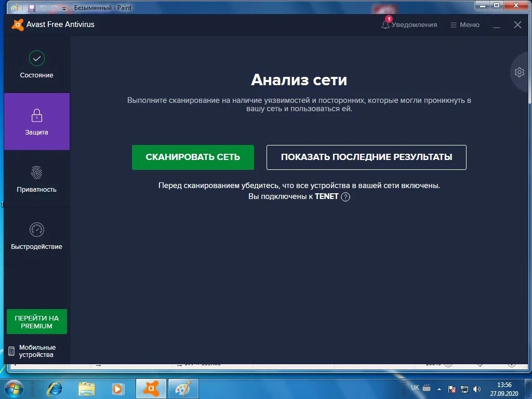The height and width of the screenshot is (399, 532).
Task: Click the TENET network name
Action: [x=326, y=196]
